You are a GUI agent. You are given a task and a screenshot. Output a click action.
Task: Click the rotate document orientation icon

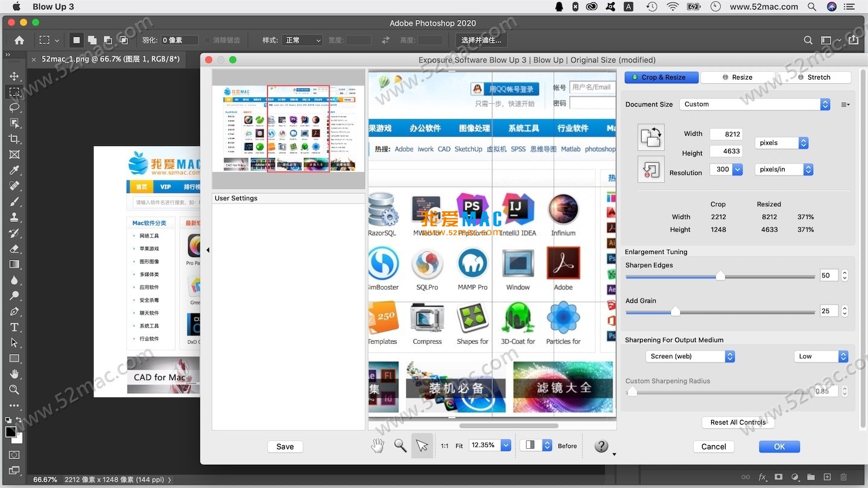[x=651, y=137]
